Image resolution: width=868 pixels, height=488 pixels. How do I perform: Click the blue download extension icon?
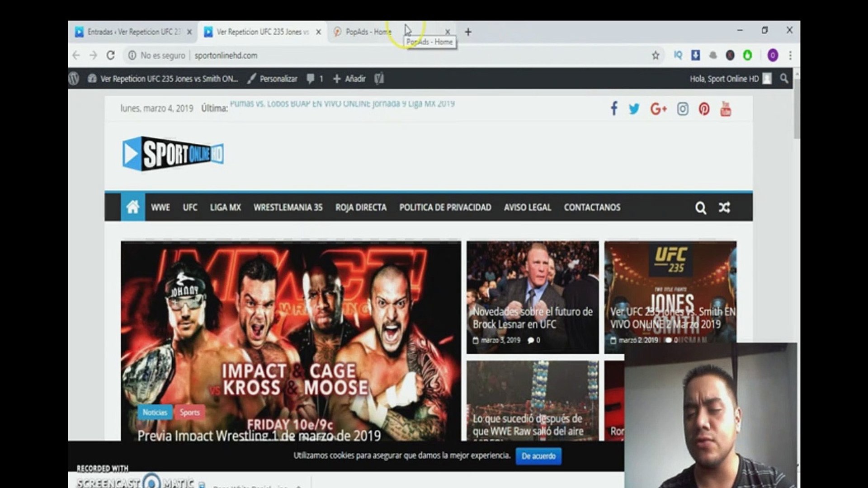click(x=695, y=55)
